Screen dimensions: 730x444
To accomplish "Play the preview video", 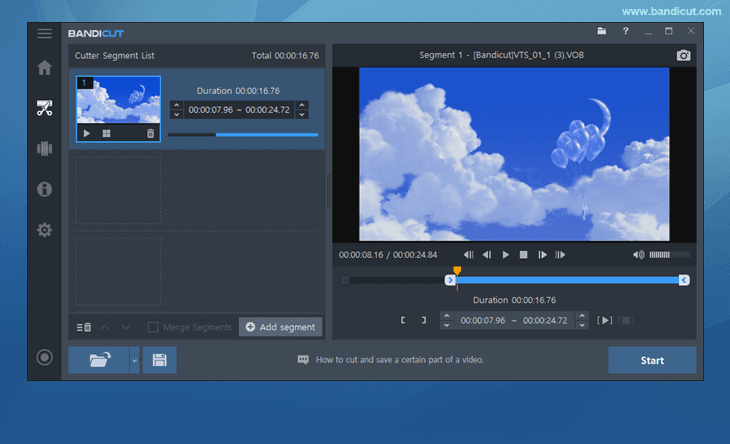I will pyautogui.click(x=506, y=255).
